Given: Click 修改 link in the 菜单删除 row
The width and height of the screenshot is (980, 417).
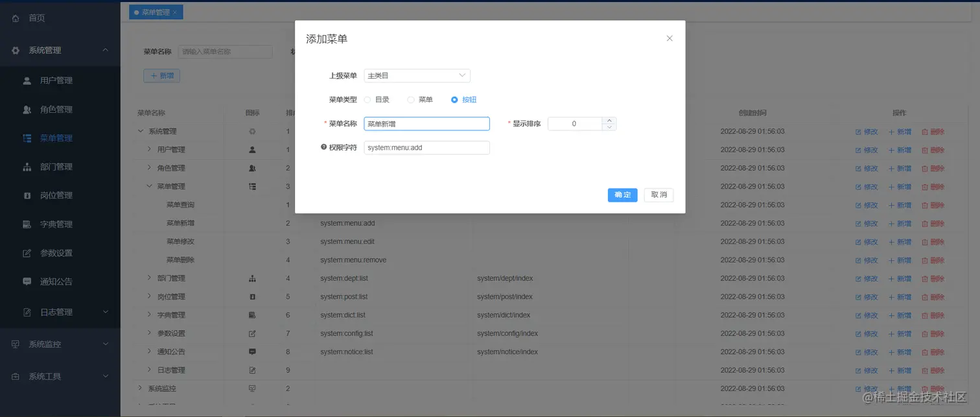Looking at the screenshot, I should [x=867, y=260].
